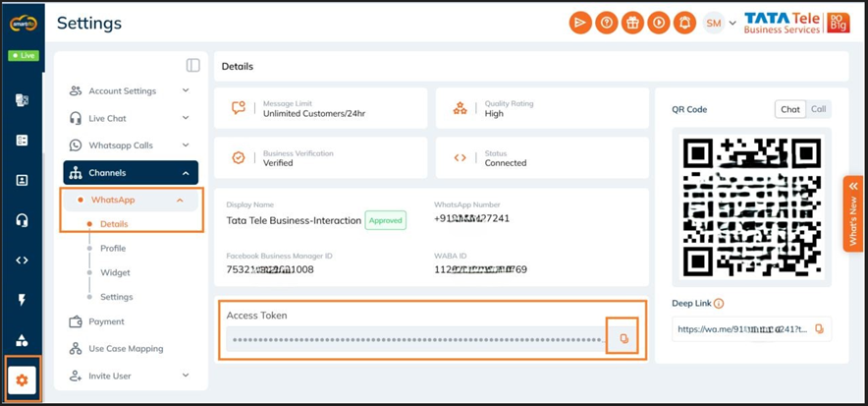Click the Business Verification badge icon
Viewport: 868px width, 406px height.
point(239,158)
